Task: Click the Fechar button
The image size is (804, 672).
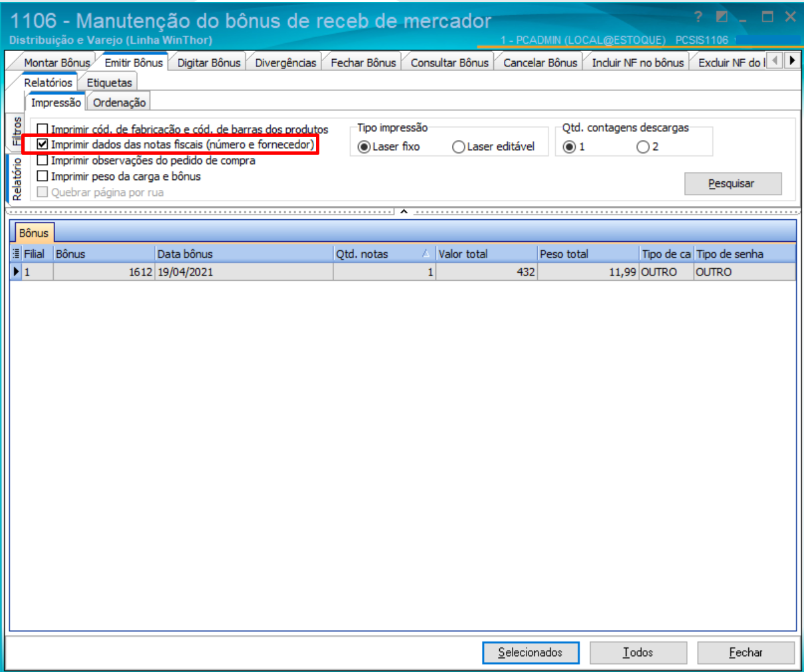Action: [746, 653]
